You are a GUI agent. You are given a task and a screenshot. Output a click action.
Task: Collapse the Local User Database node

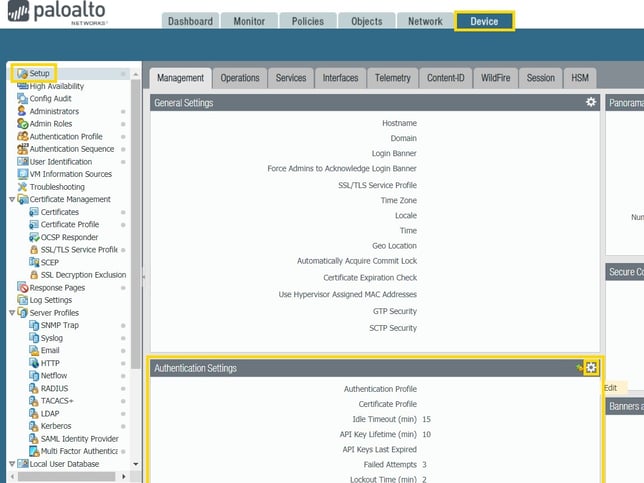click(12, 464)
